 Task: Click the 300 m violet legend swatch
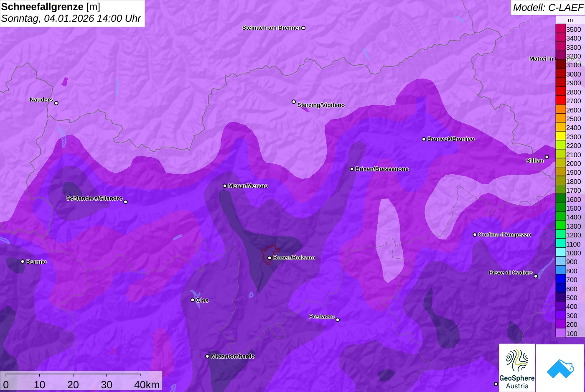tap(560, 315)
